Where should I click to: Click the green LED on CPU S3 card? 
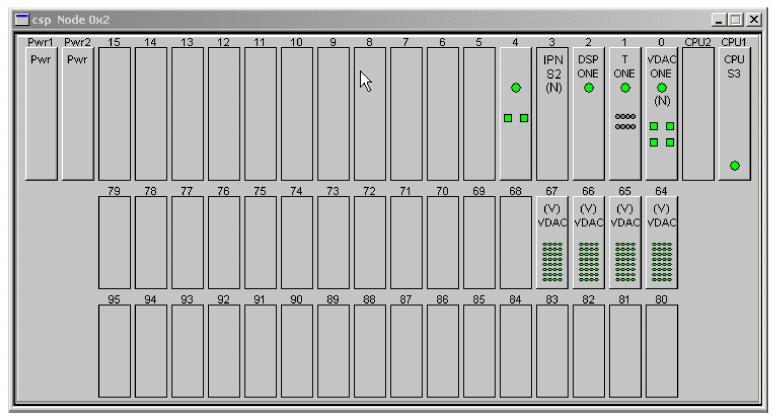(x=735, y=166)
